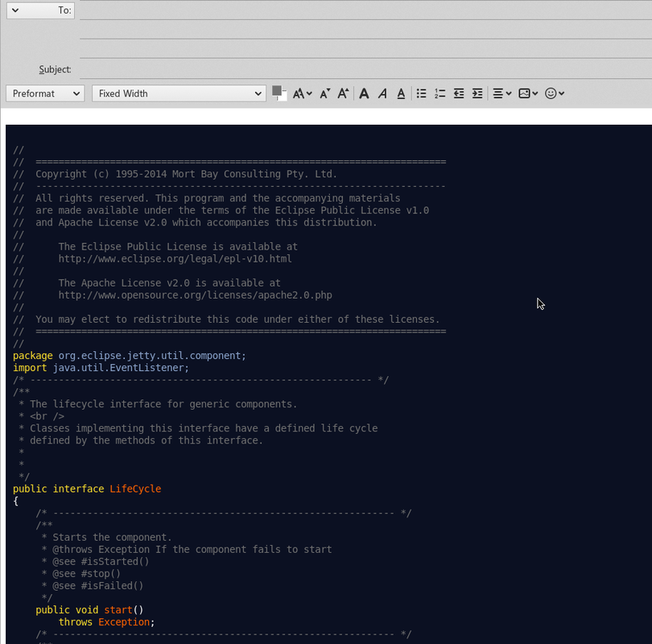Click the To recipient address field

pyautogui.click(x=366, y=10)
